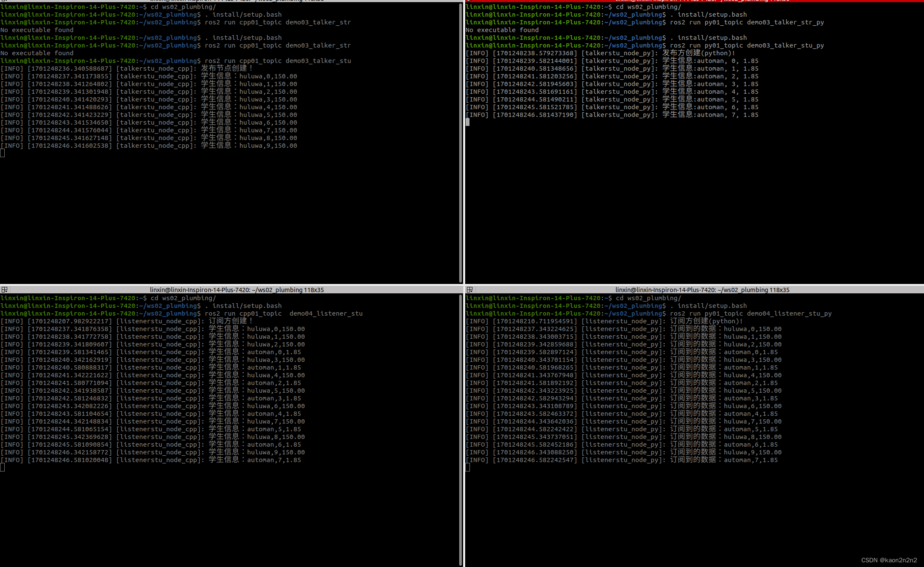This screenshot has height=567, width=924.
Task: Click the 'huluwa,5,150.00' line in the top-left talker pane
Action: [149, 115]
